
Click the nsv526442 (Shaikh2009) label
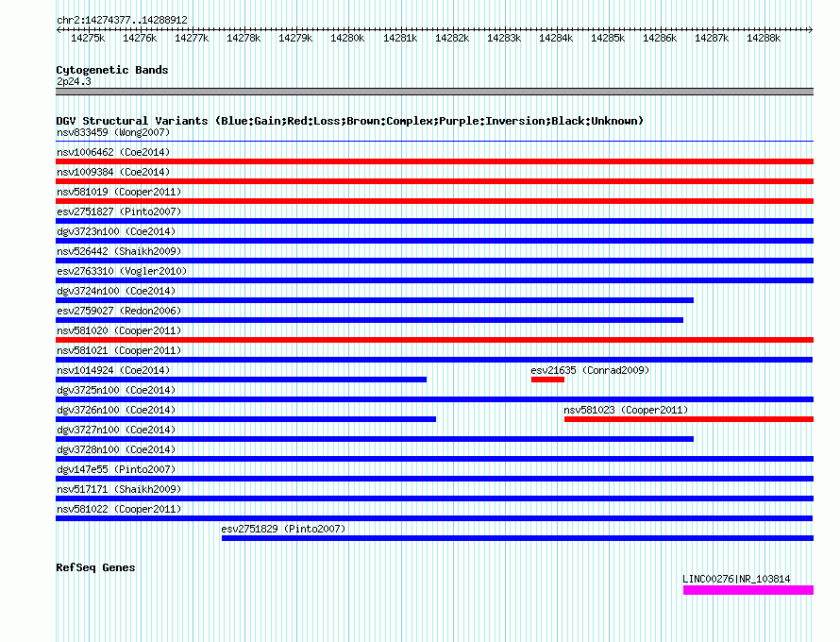point(119,251)
